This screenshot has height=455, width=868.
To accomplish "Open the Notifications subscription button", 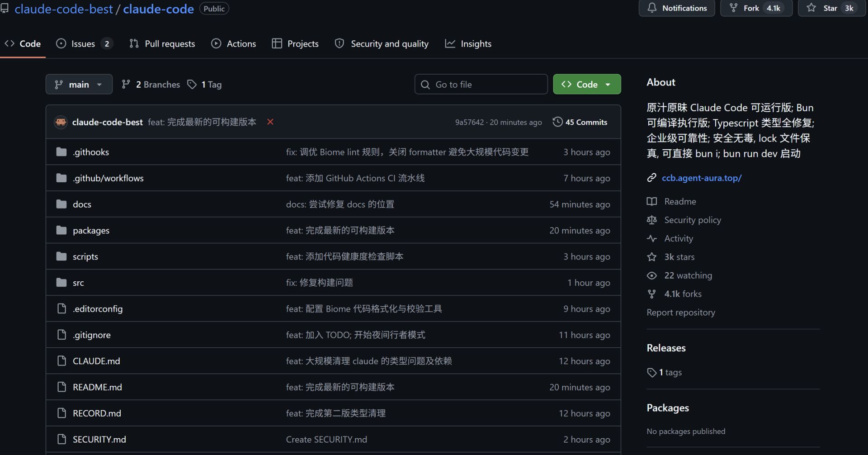I will coord(676,8).
